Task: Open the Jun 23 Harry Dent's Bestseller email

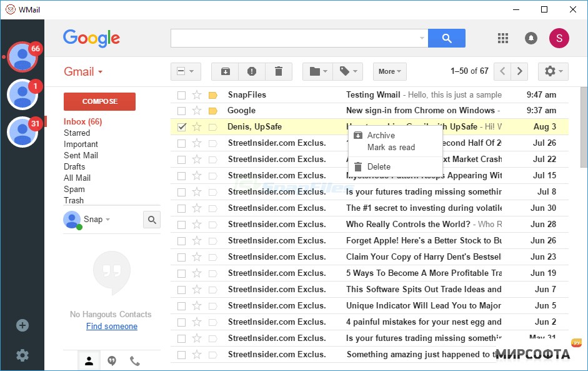Action: (x=369, y=257)
